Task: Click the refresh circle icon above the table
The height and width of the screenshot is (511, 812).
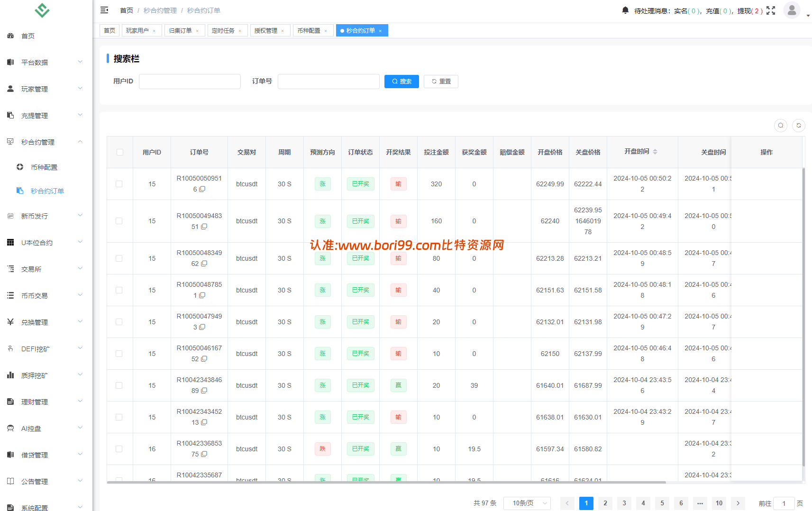Action: (799, 126)
